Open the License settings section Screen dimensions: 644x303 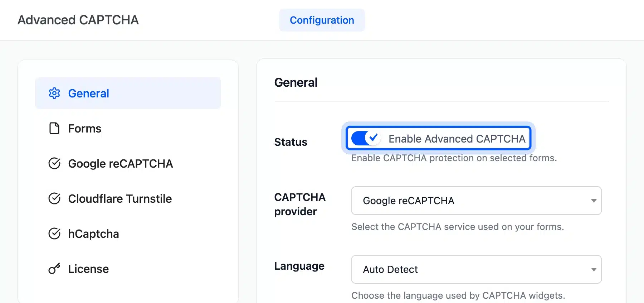128,269
